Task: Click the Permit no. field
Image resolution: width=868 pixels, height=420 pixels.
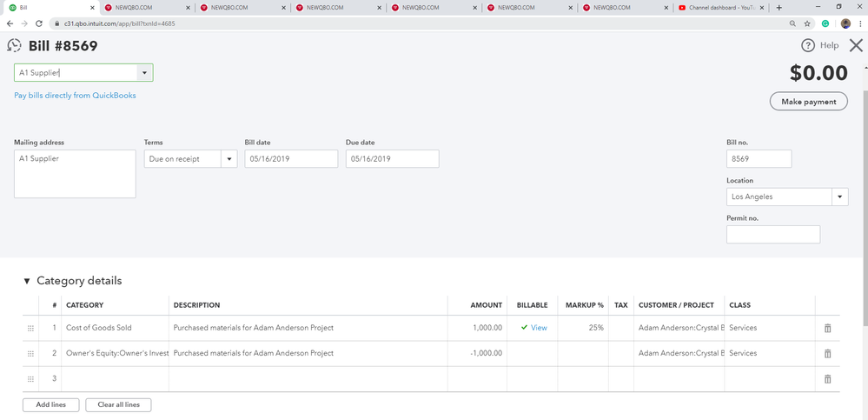Action: pyautogui.click(x=773, y=235)
